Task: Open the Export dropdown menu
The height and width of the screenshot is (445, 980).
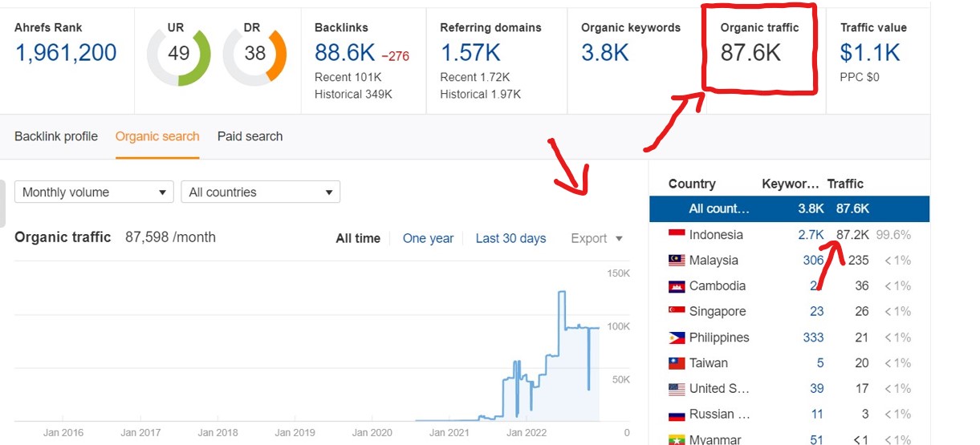Action: tap(596, 238)
